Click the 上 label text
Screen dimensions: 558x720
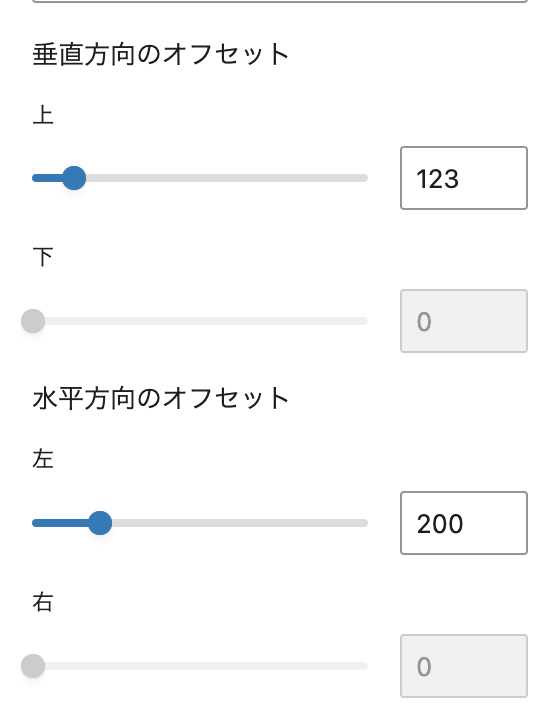(43, 115)
